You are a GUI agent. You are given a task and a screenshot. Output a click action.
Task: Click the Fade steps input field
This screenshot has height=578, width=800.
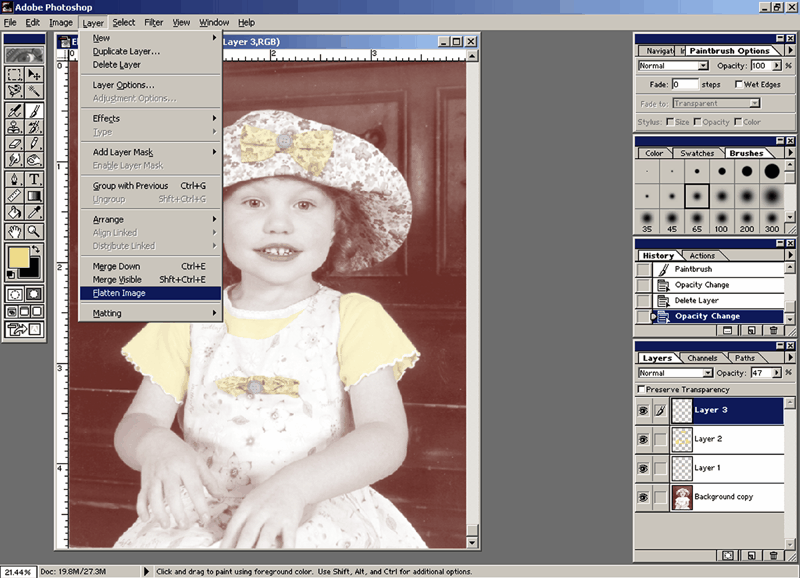click(684, 85)
